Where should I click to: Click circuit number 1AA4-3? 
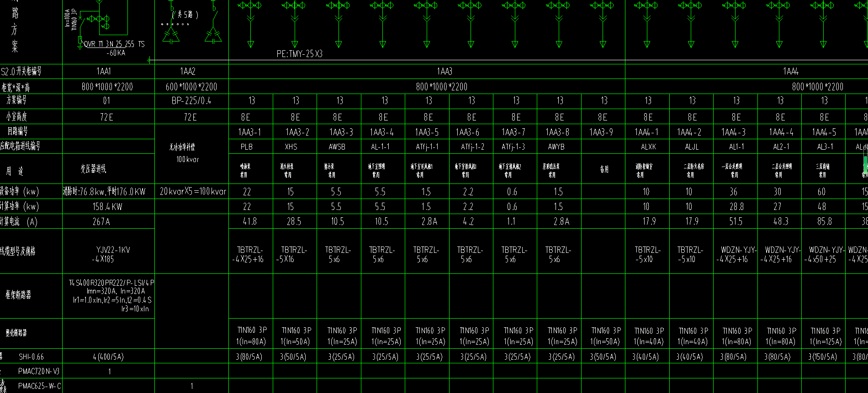pos(733,132)
